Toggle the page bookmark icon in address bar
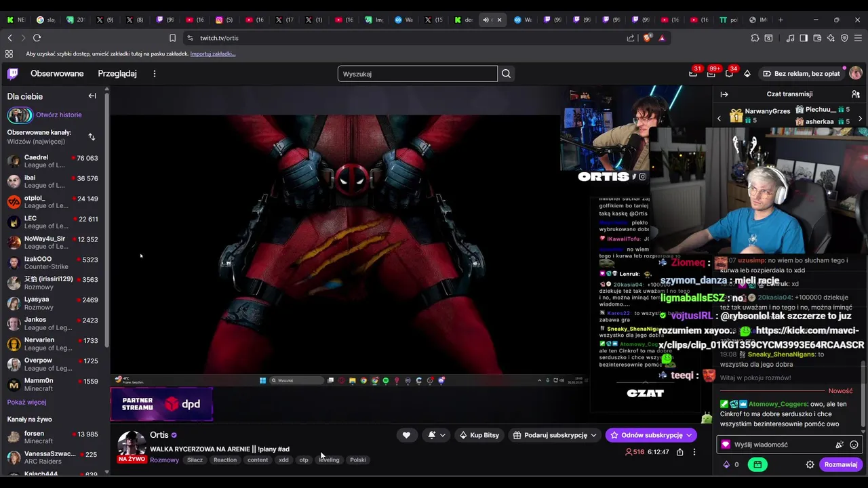The image size is (868, 488). click(x=172, y=38)
